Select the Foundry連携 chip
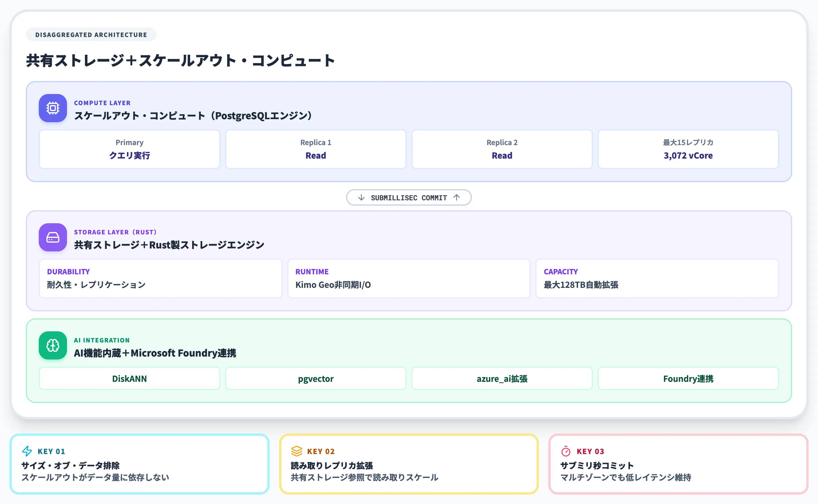This screenshot has height=504, width=818. tap(688, 378)
